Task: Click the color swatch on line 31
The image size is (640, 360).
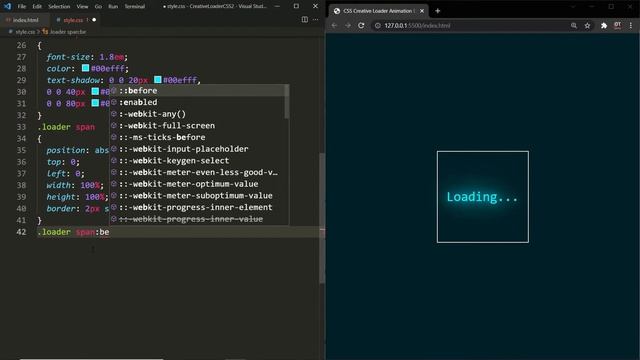Action: click(95, 103)
